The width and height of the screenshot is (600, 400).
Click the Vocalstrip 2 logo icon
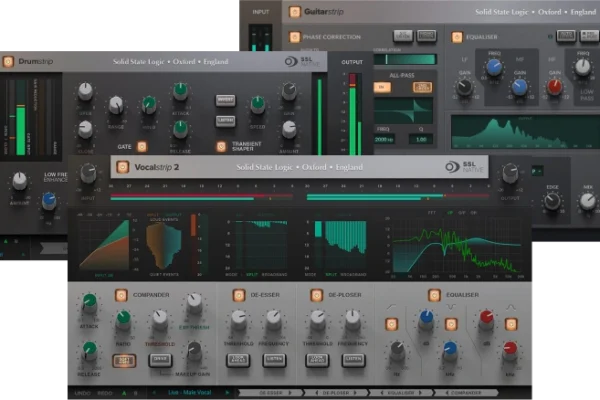click(120, 167)
